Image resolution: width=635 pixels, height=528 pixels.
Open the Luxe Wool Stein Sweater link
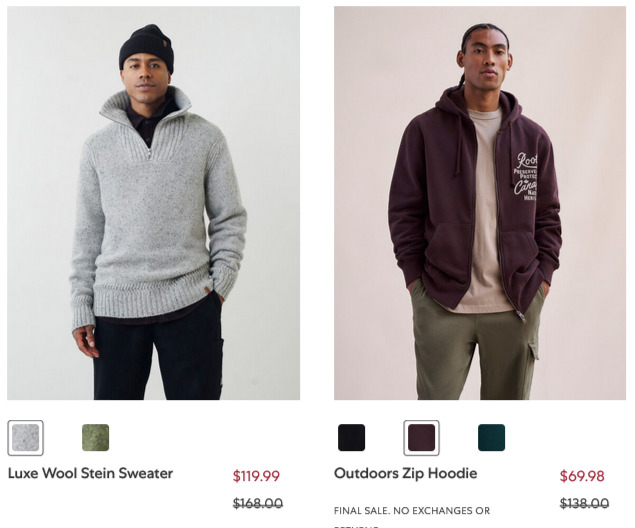tap(91, 473)
